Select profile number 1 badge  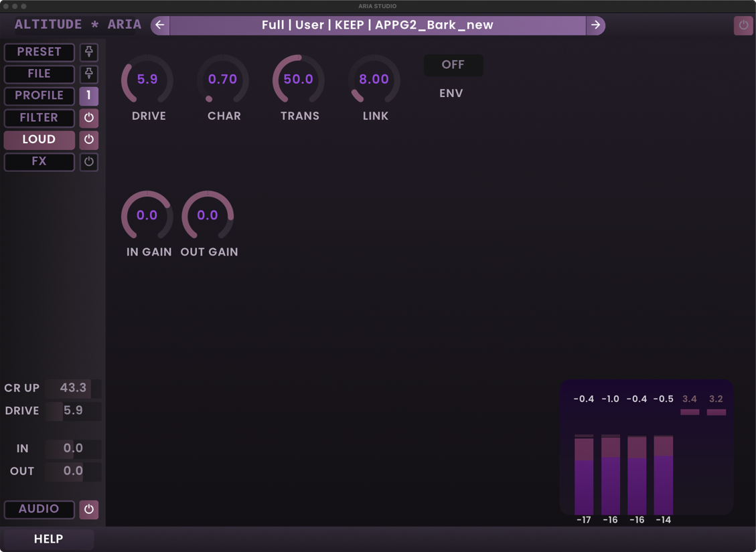[88, 96]
